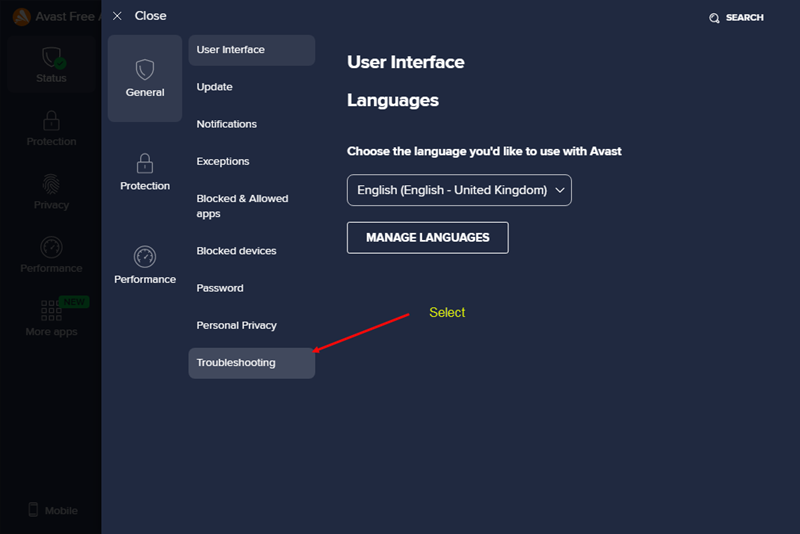
Task: Click the X close settings icon
Action: 117,16
